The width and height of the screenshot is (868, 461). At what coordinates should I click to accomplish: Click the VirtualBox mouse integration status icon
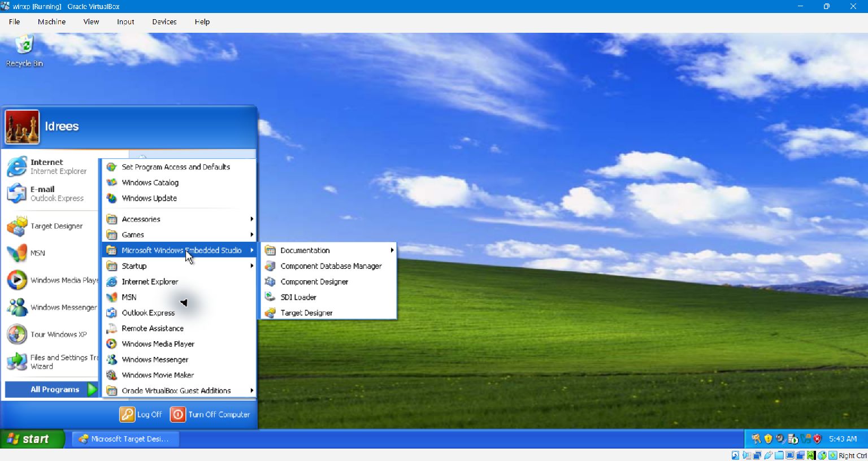pyautogui.click(x=822, y=455)
